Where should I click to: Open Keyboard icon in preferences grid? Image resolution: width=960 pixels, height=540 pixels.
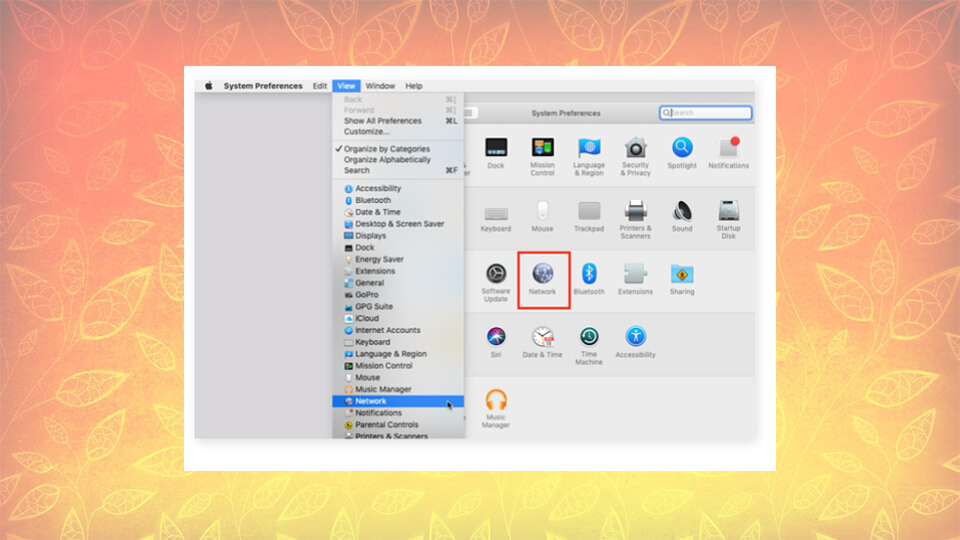[x=496, y=213]
